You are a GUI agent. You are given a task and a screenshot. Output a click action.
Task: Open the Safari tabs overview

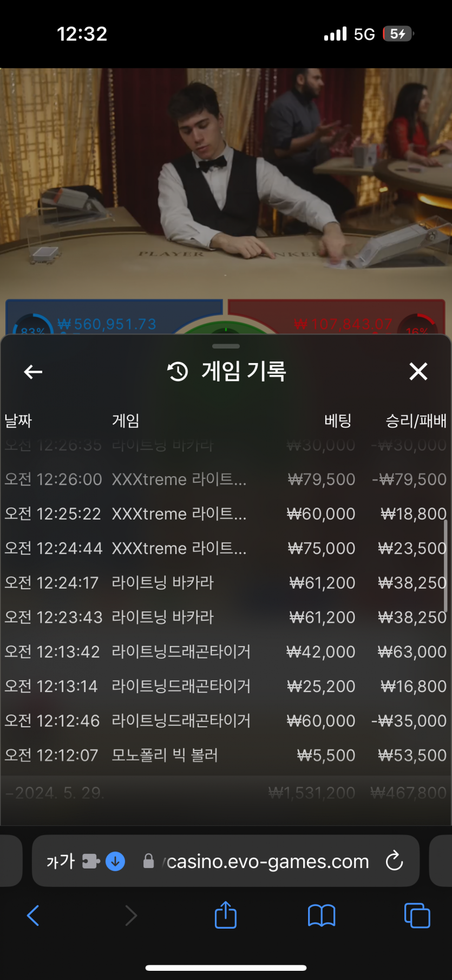coord(417,916)
